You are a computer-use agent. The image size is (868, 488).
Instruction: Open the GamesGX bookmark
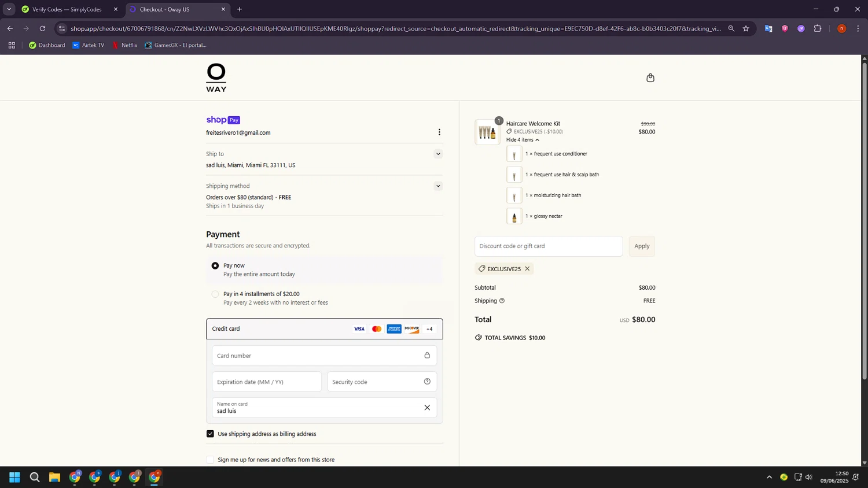pos(175,45)
